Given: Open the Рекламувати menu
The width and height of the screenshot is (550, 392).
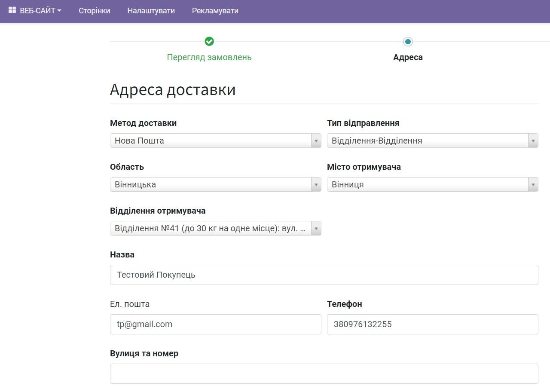Looking at the screenshot, I should pos(215,11).
